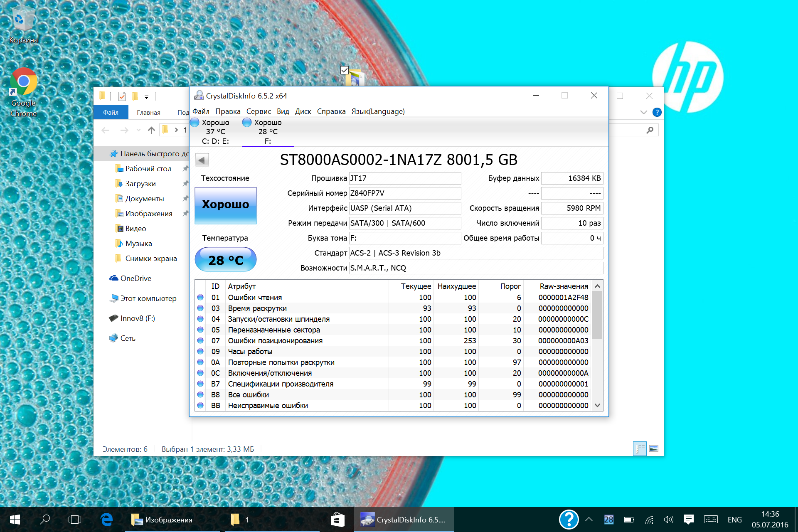Viewport: 798px width, 532px height.
Task: Click the Raw-значения column header
Action: 557,286
